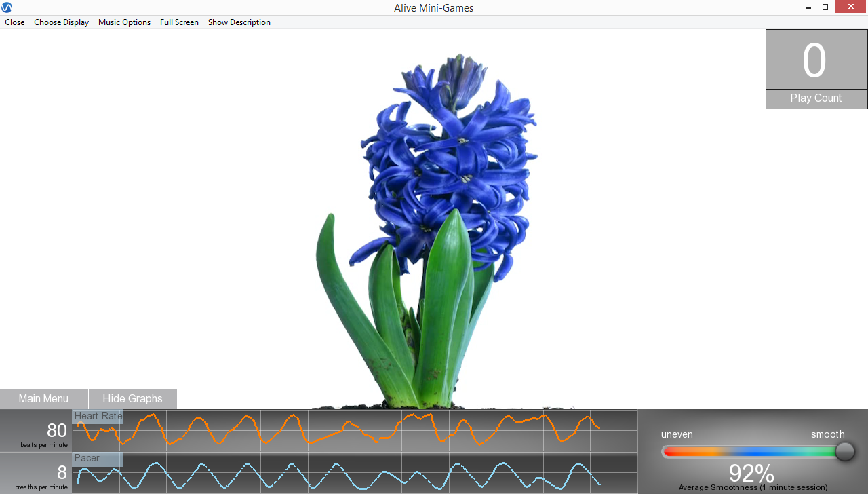868x494 pixels.
Task: Return to the Main Menu
Action: point(43,399)
